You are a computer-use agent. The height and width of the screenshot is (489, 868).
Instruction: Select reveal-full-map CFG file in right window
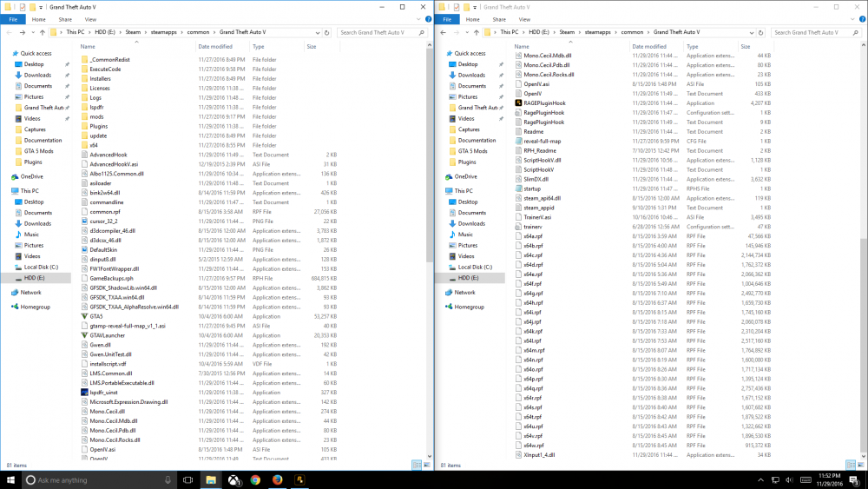542,142
